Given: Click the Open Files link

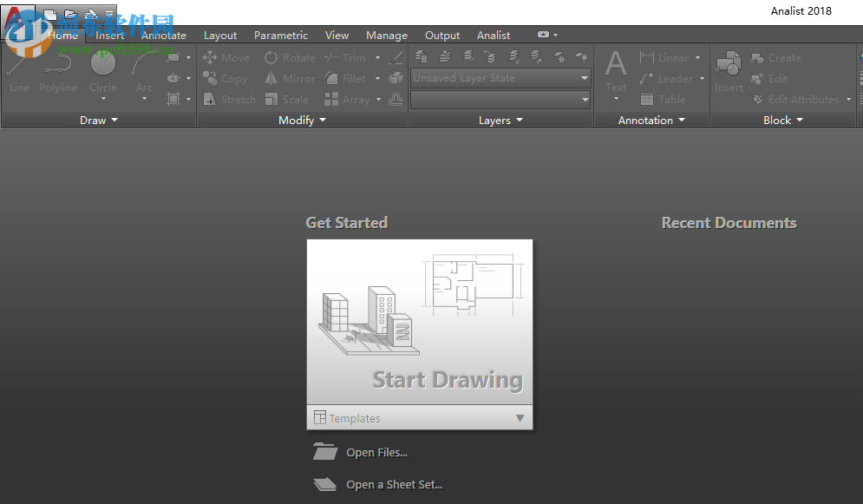Looking at the screenshot, I should [x=376, y=453].
